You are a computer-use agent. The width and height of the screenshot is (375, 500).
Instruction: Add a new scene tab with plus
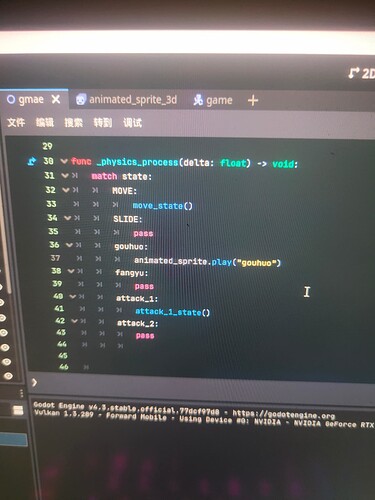(253, 100)
